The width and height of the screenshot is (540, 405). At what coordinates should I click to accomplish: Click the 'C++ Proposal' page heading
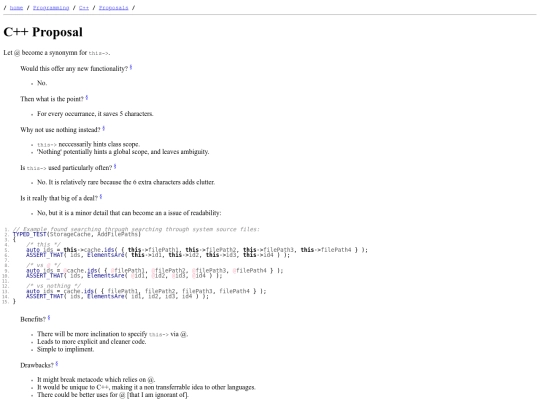point(43,32)
